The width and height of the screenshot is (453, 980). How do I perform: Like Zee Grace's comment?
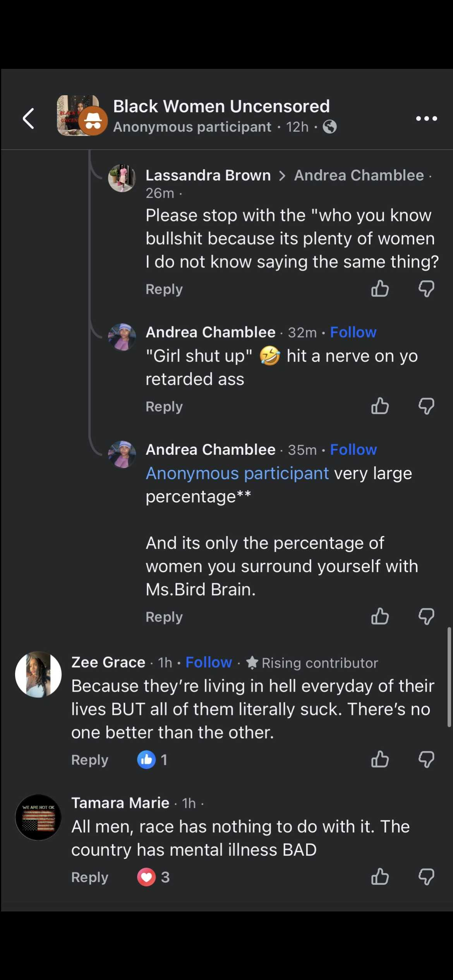[380, 759]
